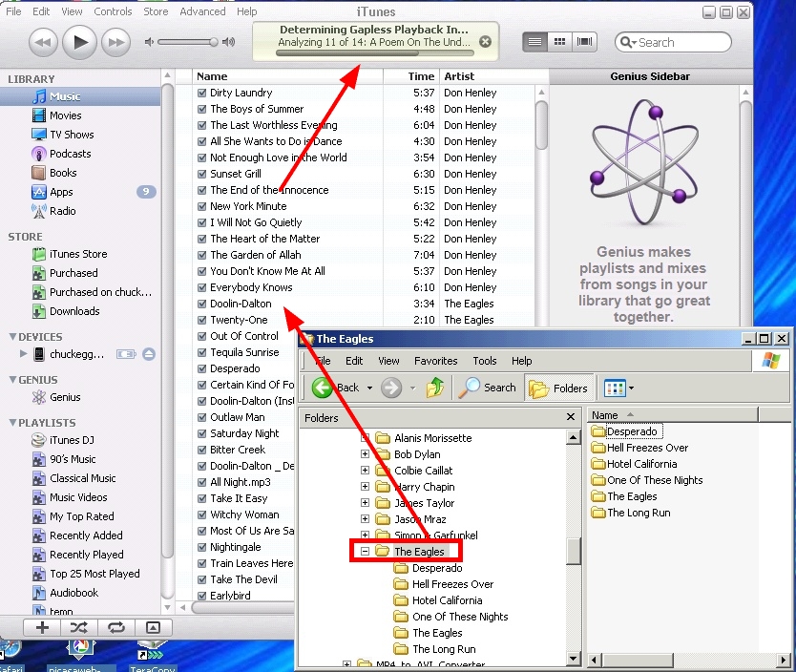Toggle the Folders toolbar button
Screen dimensions: 796x672
click(x=558, y=388)
